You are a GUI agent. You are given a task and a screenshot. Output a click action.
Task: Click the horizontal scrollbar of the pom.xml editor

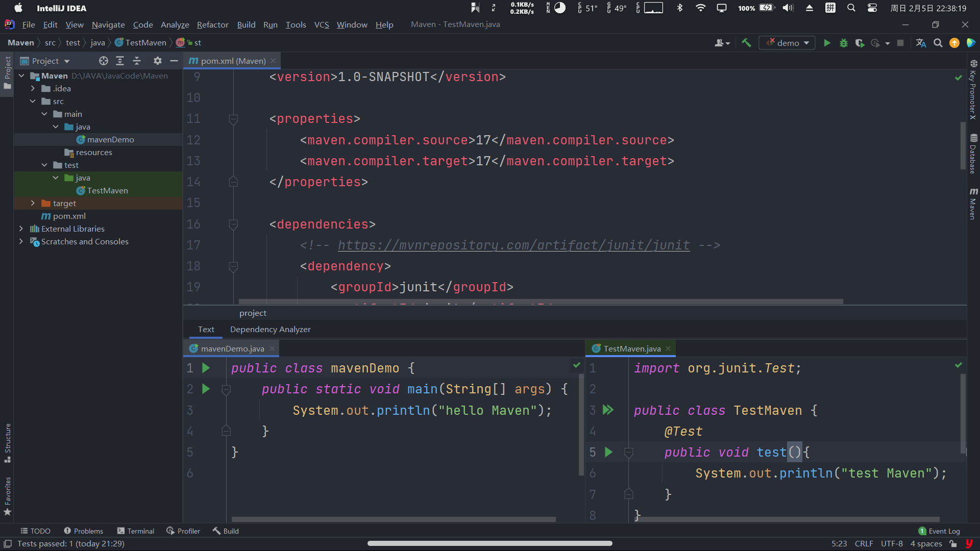coord(541,302)
